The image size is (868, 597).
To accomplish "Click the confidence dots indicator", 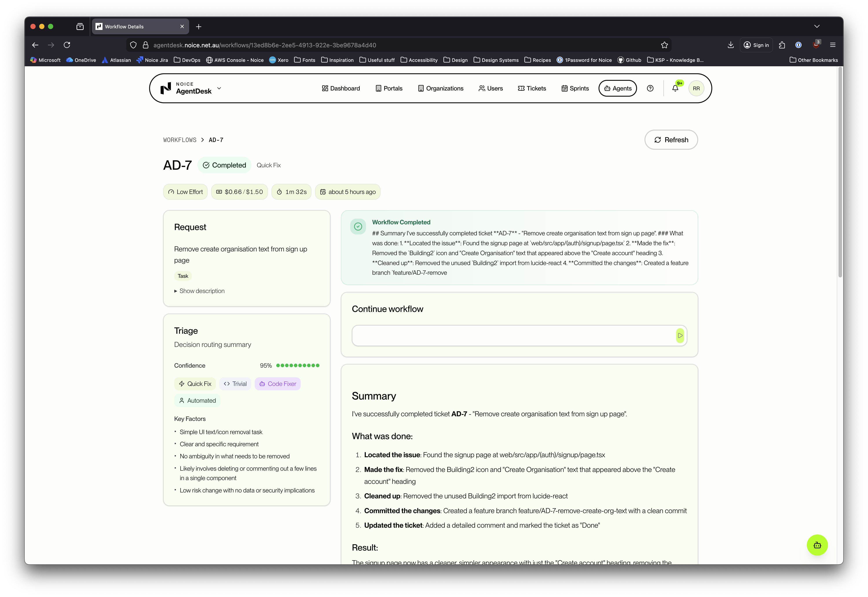I will click(297, 365).
